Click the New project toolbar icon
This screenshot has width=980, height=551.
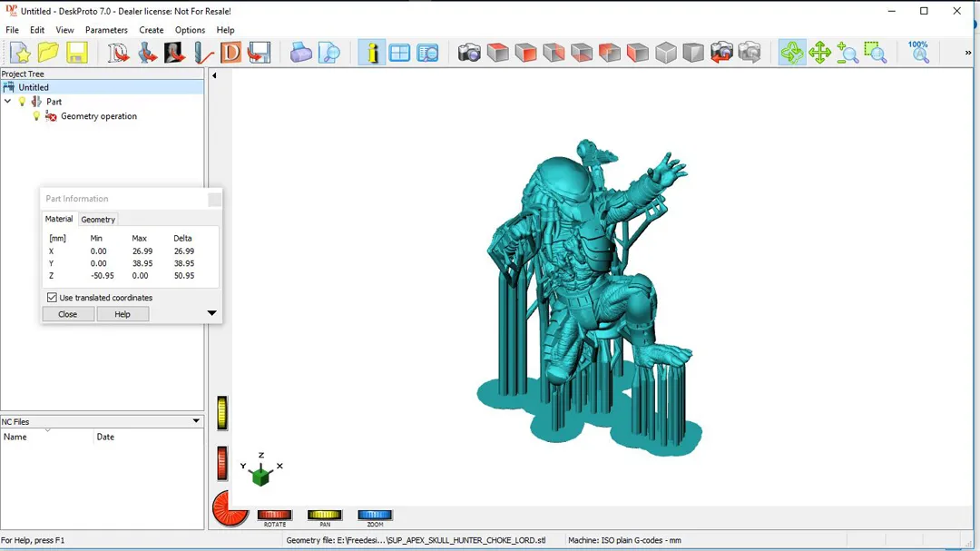pyautogui.click(x=20, y=53)
